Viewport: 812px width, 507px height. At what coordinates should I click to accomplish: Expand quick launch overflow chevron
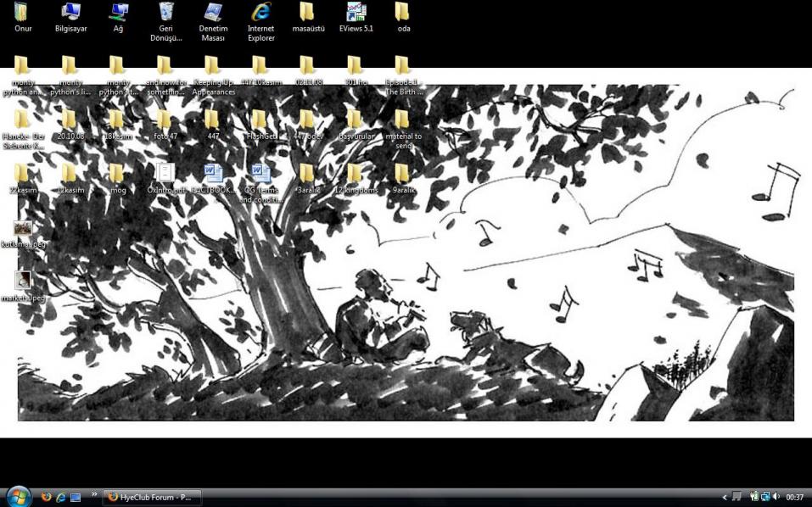point(94,495)
